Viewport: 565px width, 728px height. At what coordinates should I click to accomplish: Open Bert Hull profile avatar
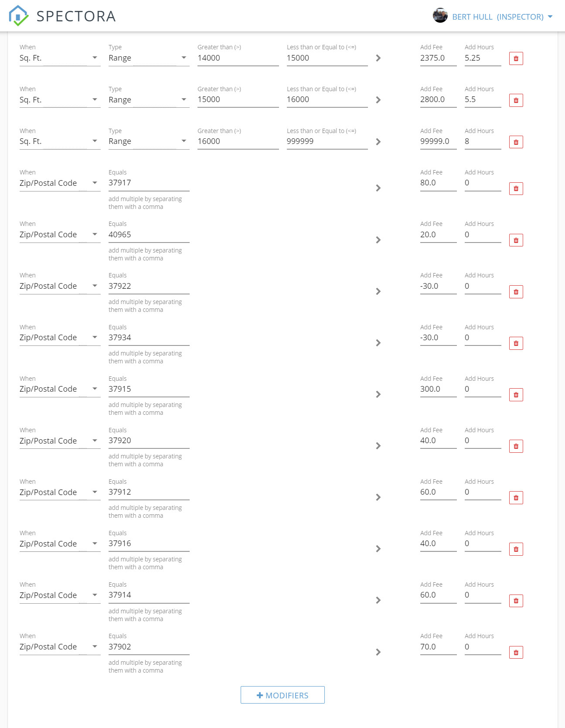pyautogui.click(x=440, y=16)
